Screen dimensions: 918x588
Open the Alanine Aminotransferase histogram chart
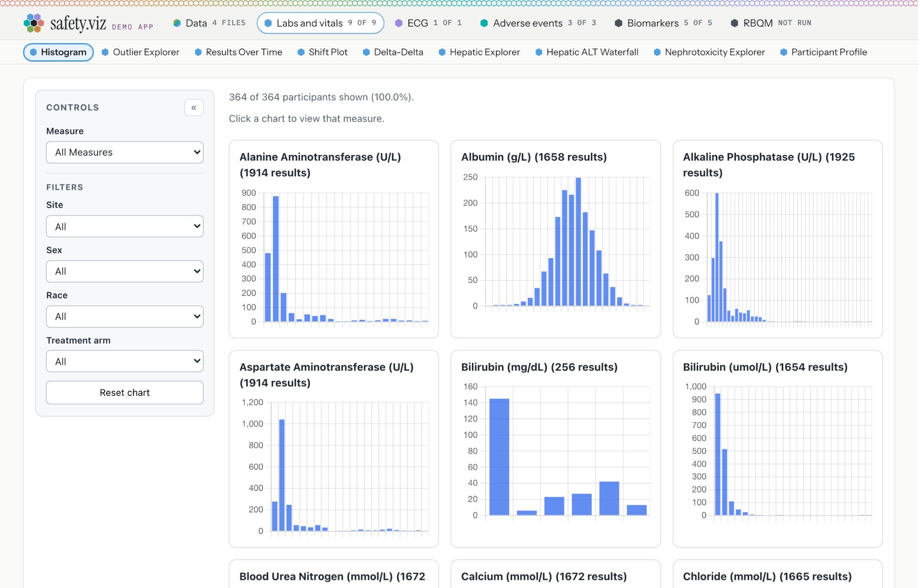tap(334, 239)
